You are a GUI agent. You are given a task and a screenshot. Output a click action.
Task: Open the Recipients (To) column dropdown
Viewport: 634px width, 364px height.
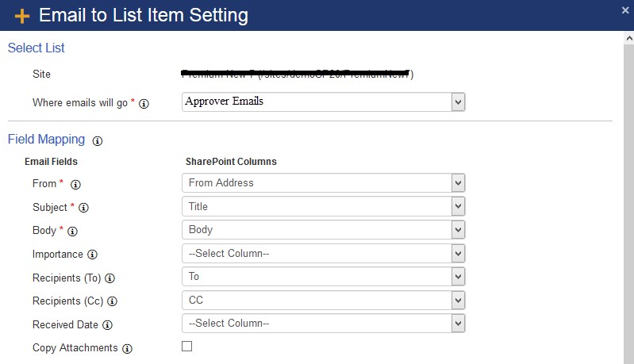coord(323,277)
